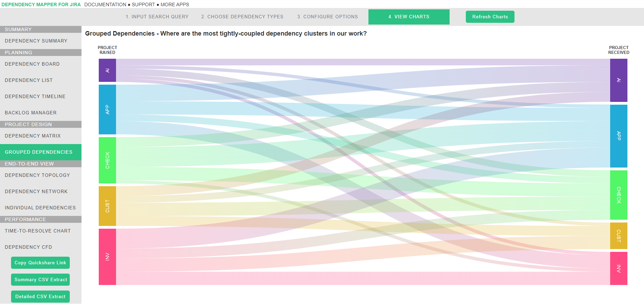Viewport: 644px width, 304px height.
Task: Open the More Apps link
Action: click(175, 4)
